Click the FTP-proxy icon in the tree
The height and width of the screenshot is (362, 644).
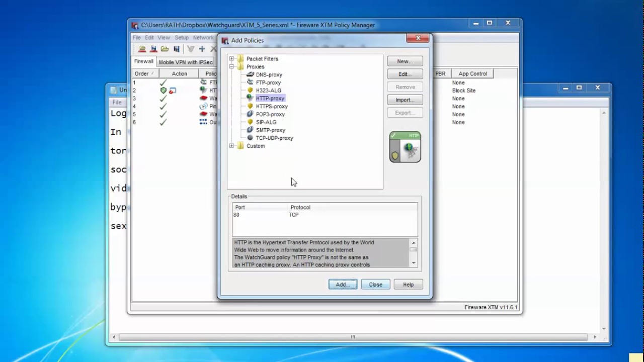[x=250, y=82]
